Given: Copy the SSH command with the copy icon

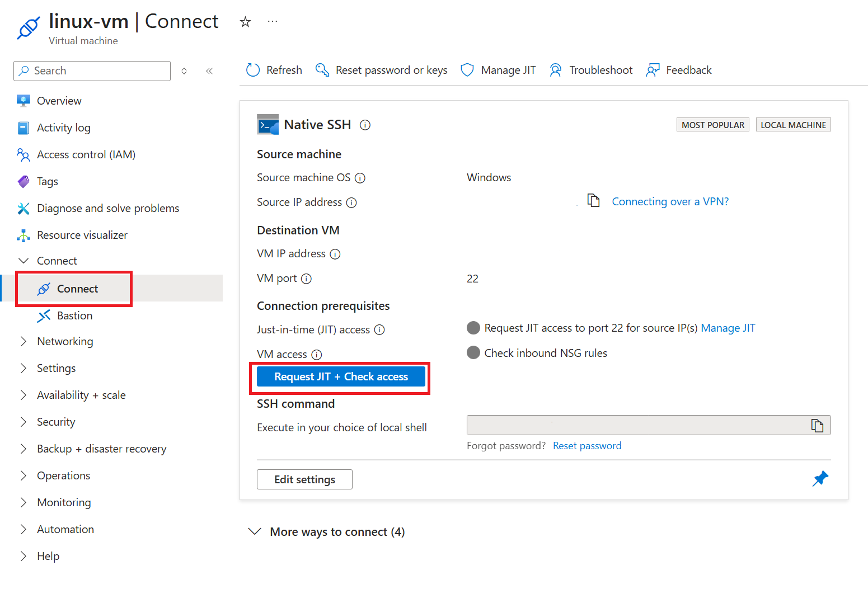Looking at the screenshot, I should pos(818,425).
